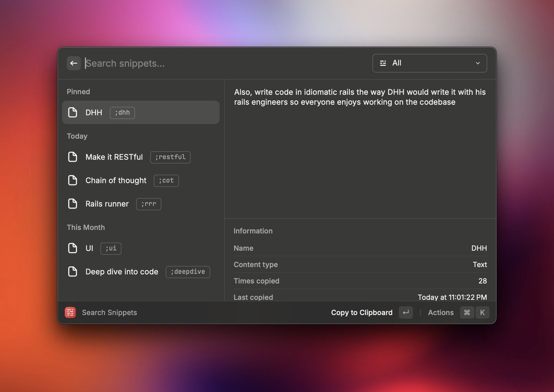Open the All filter dropdown
Image resolution: width=554 pixels, height=392 pixels.
click(x=429, y=63)
